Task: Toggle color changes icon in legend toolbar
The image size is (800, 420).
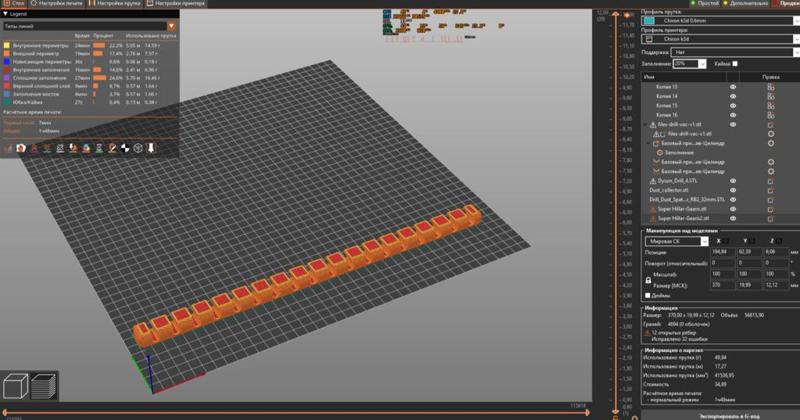Action: pyautogui.click(x=86, y=149)
